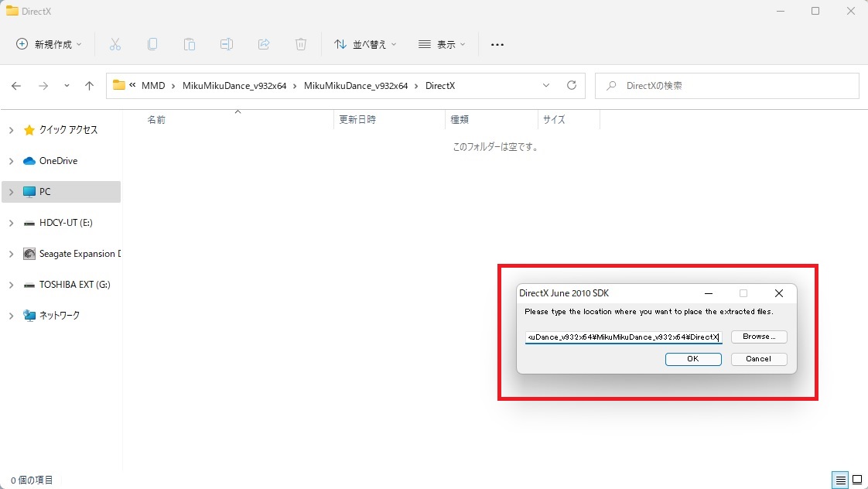The image size is (868, 489).
Task: Switch to details view icon in status bar
Action: [x=840, y=480]
